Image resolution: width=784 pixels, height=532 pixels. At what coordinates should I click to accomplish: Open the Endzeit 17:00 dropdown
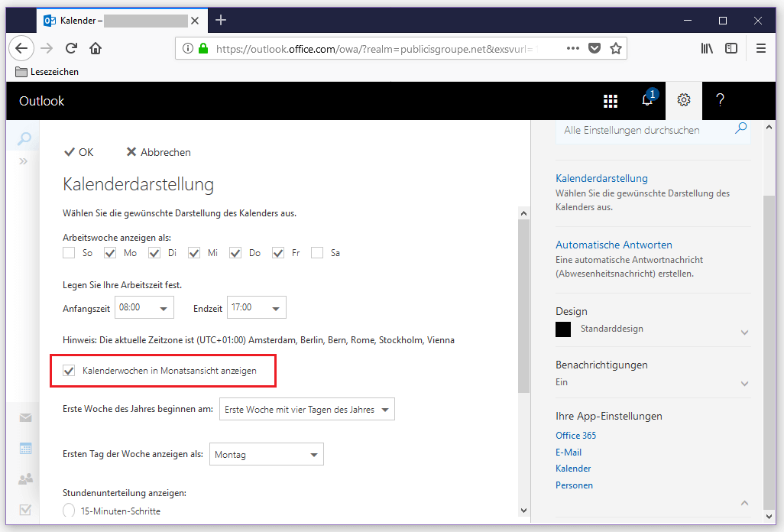click(257, 308)
